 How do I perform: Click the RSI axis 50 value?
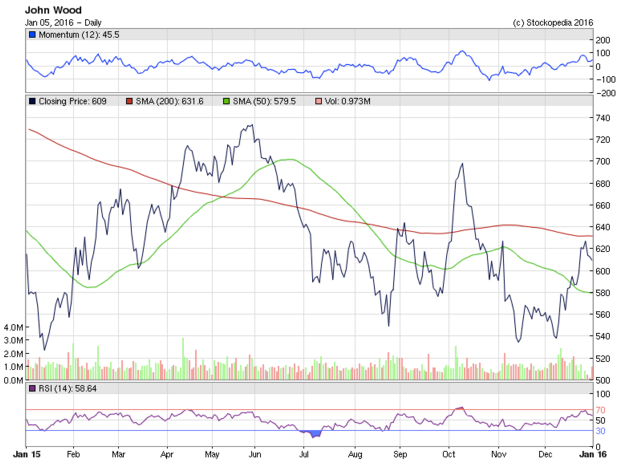pos(600,420)
